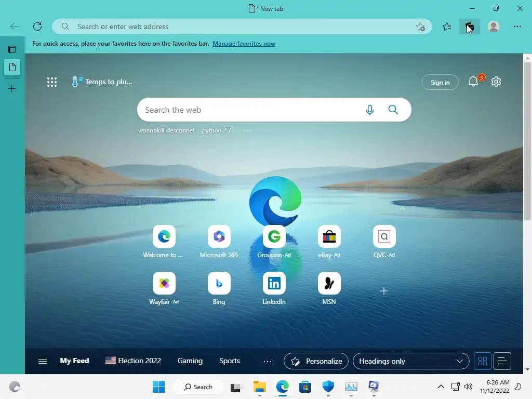Click the Sign in button
Screen dimensions: 532x399
[x=440, y=82]
